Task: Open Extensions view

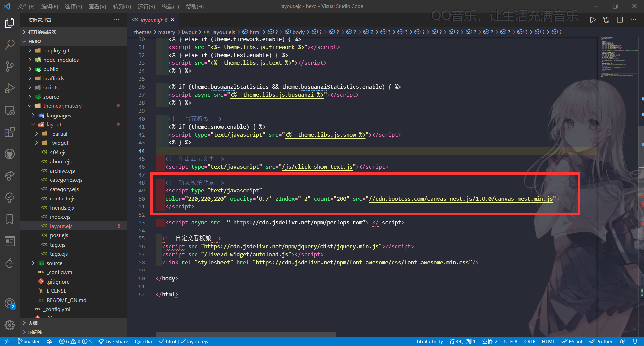Action: (10, 132)
